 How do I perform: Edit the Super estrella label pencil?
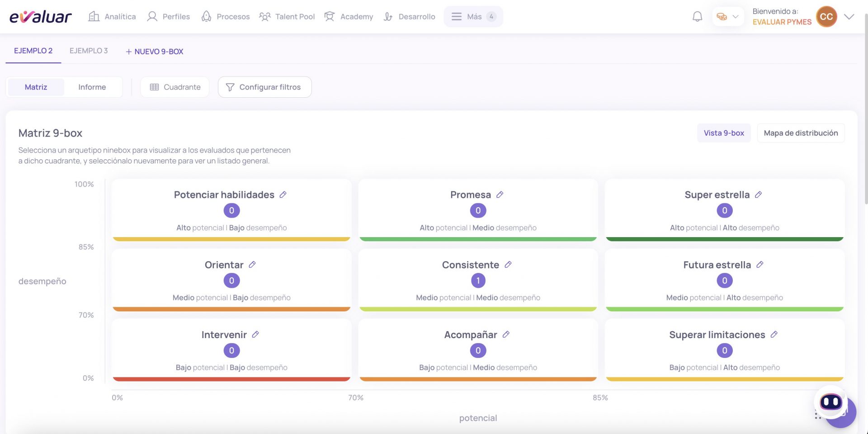click(x=758, y=195)
